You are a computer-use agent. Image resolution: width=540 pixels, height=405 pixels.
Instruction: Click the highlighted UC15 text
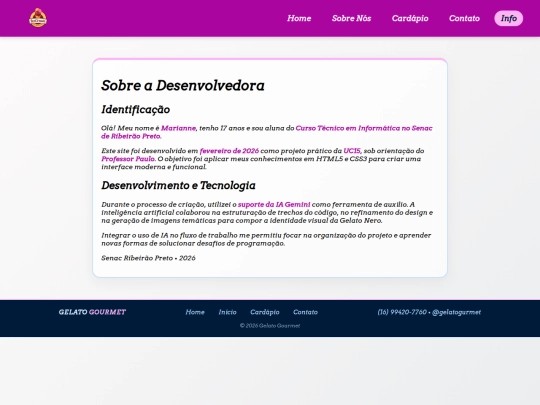(x=352, y=151)
